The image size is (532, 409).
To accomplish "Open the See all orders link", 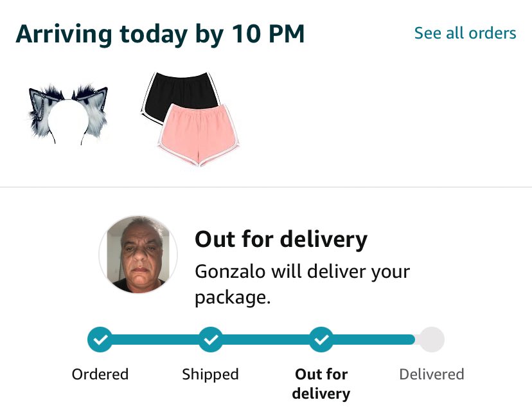I will coord(465,33).
